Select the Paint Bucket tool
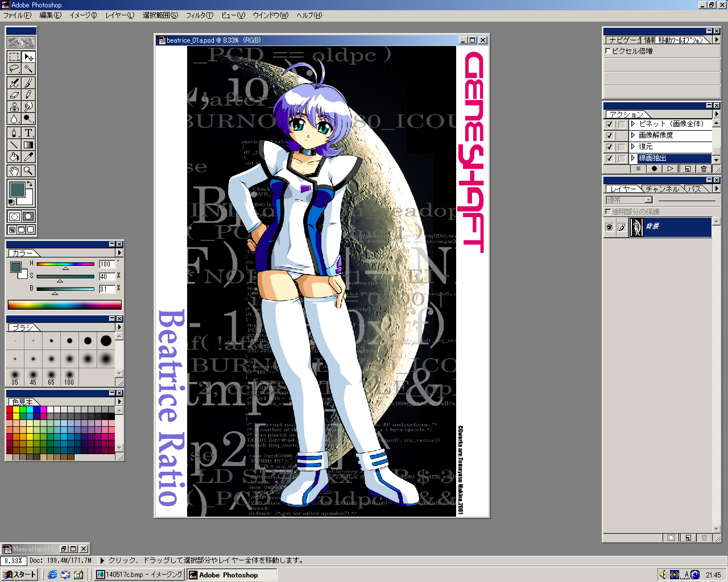 coord(14,157)
